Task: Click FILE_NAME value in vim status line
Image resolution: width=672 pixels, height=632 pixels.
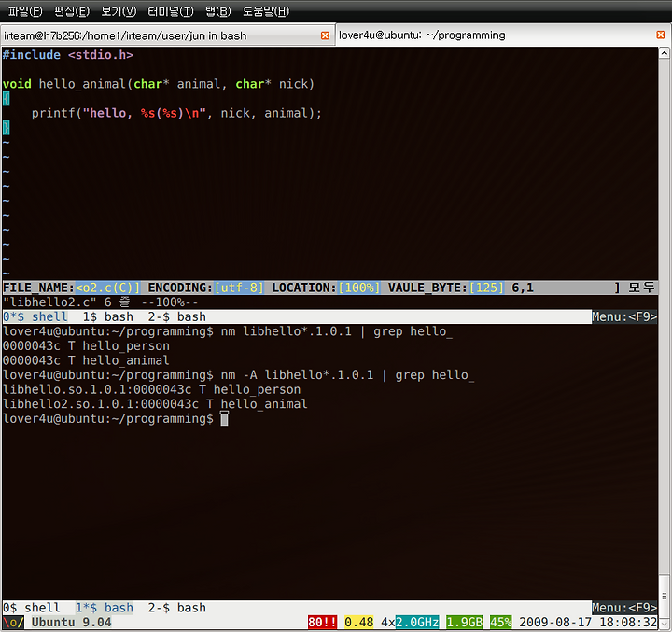Action: (107, 288)
